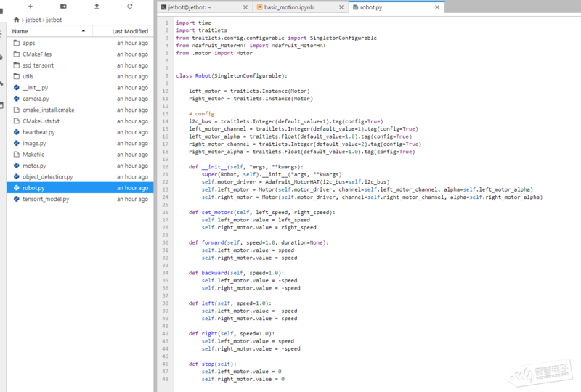Click the notebook icon on basic_motion.ipynb tab
This screenshot has height=392, width=581.
coord(260,7)
